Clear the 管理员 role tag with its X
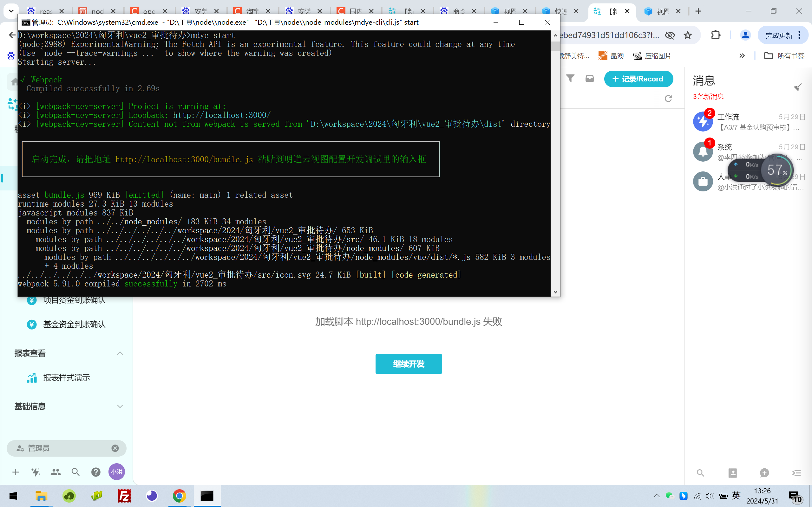The height and width of the screenshot is (507, 812). [115, 448]
